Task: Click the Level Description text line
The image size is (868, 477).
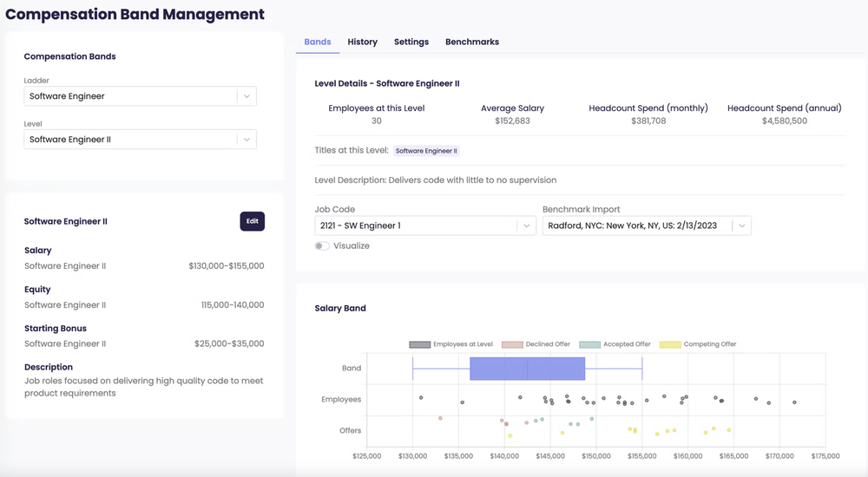Action: click(436, 180)
